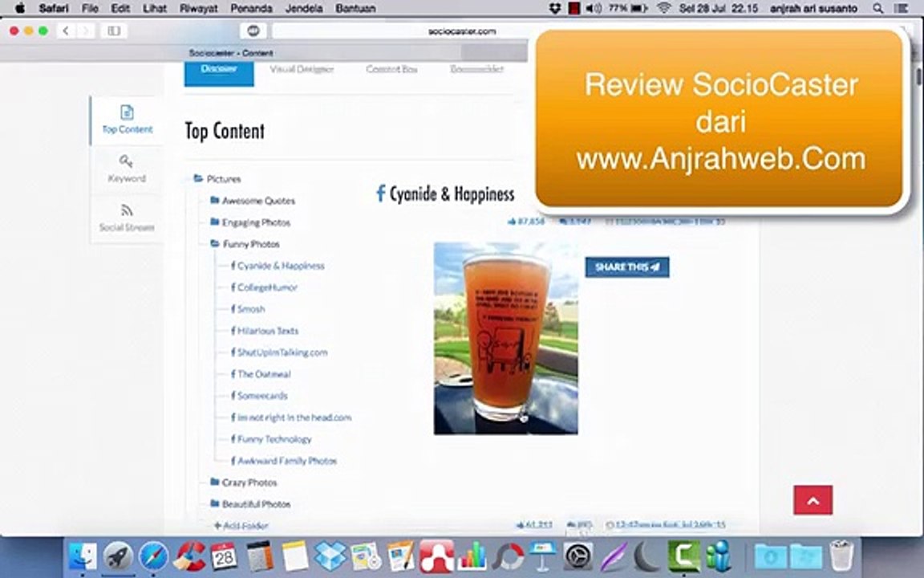Click the sociocaster.com address bar
924x578 pixels.
(461, 31)
